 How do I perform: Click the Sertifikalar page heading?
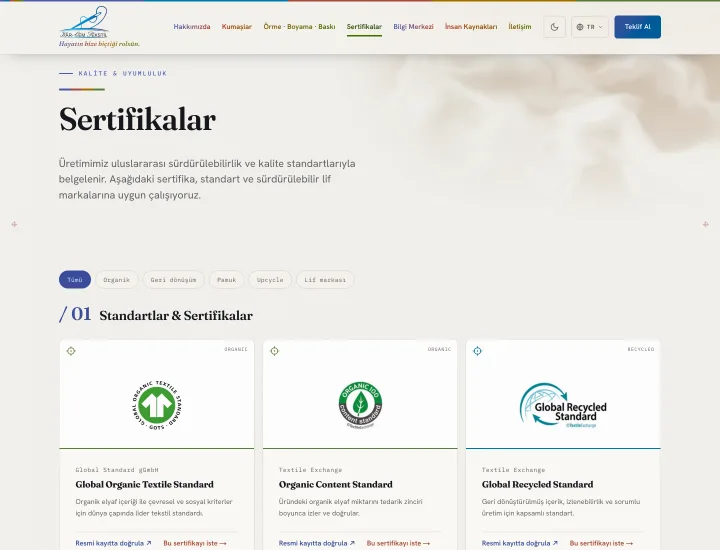click(137, 119)
